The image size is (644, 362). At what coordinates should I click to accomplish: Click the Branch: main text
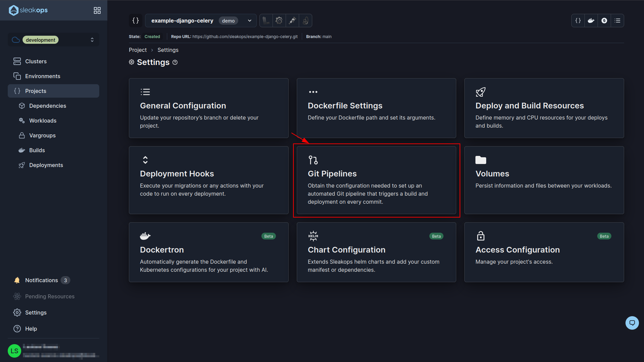(x=319, y=37)
